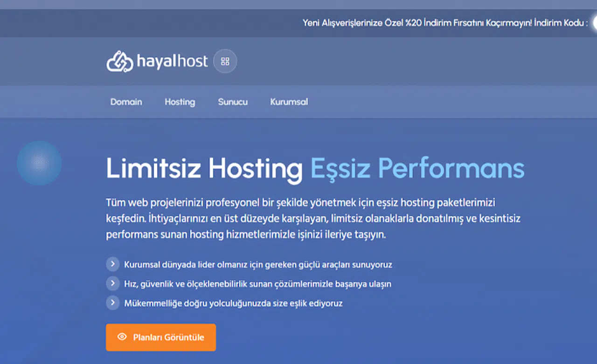Screen dimensions: 597x364
Task: Click the bullet text about mükemmellik yolculuğu
Action: click(x=233, y=303)
